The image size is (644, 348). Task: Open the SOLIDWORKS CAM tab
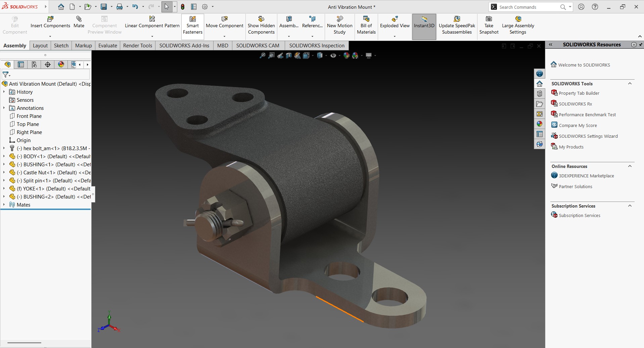(x=258, y=45)
